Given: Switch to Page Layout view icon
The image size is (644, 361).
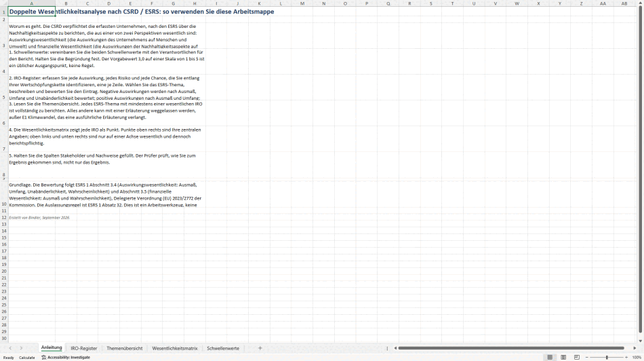Looking at the screenshot, I should pyautogui.click(x=563, y=358).
